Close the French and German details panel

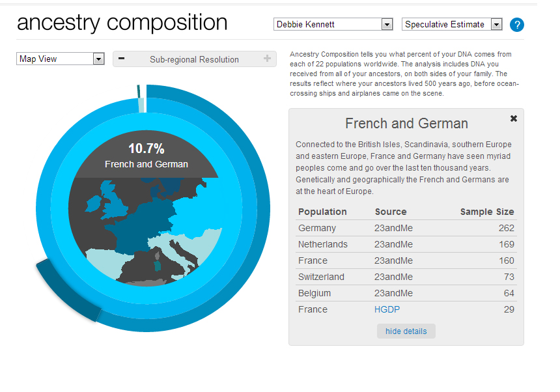coord(514,119)
